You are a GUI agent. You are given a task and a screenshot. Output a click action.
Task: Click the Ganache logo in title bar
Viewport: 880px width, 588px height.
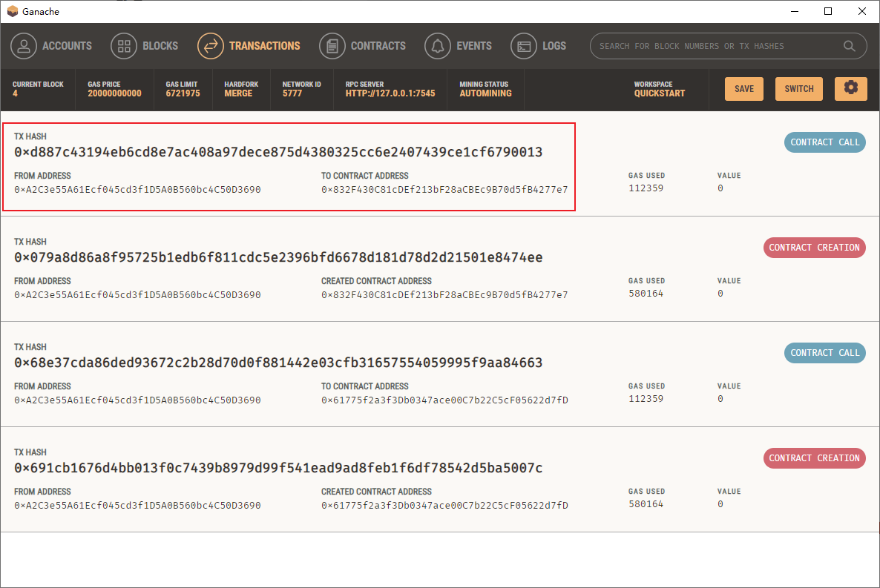click(13, 11)
